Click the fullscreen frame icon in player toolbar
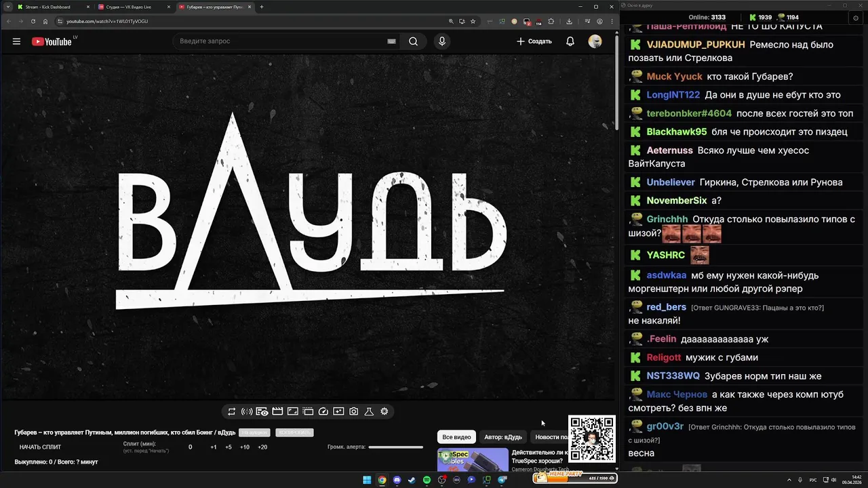The width and height of the screenshot is (868, 488). point(292,411)
